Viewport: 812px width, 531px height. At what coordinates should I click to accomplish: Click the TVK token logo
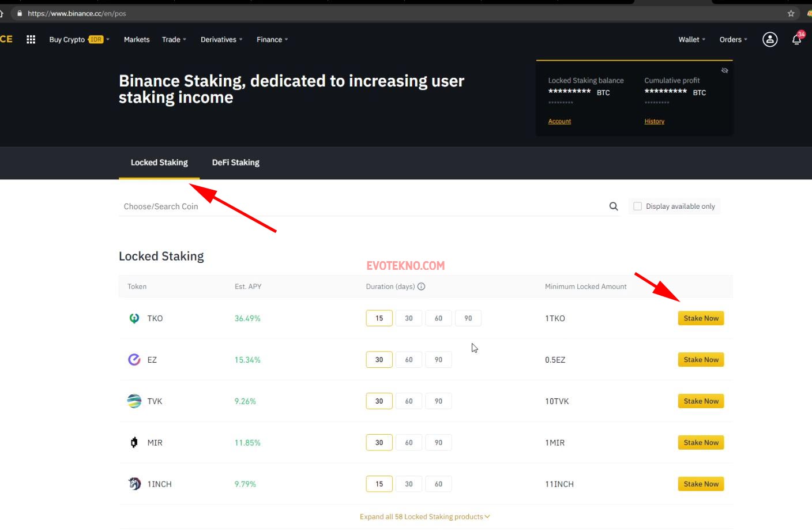[134, 401]
